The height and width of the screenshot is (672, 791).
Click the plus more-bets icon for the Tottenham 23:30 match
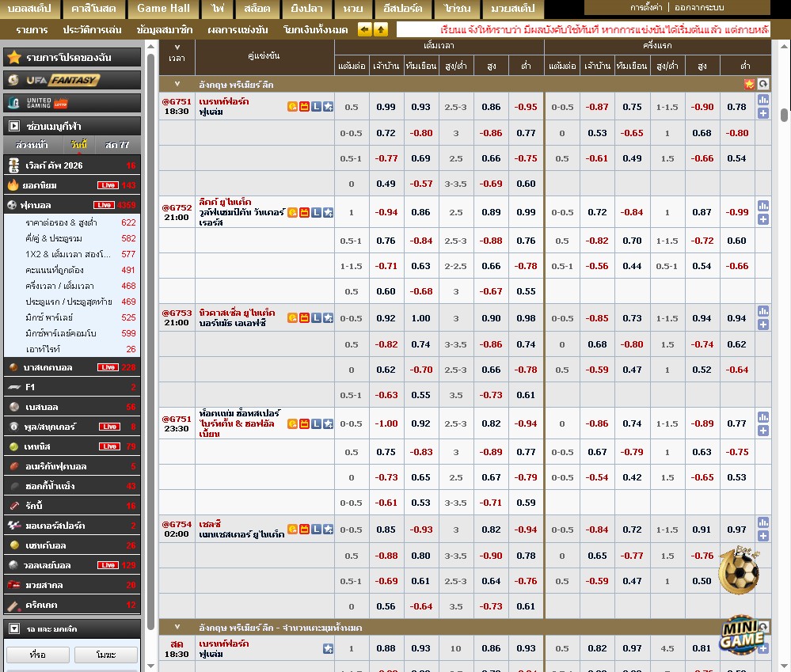763,431
